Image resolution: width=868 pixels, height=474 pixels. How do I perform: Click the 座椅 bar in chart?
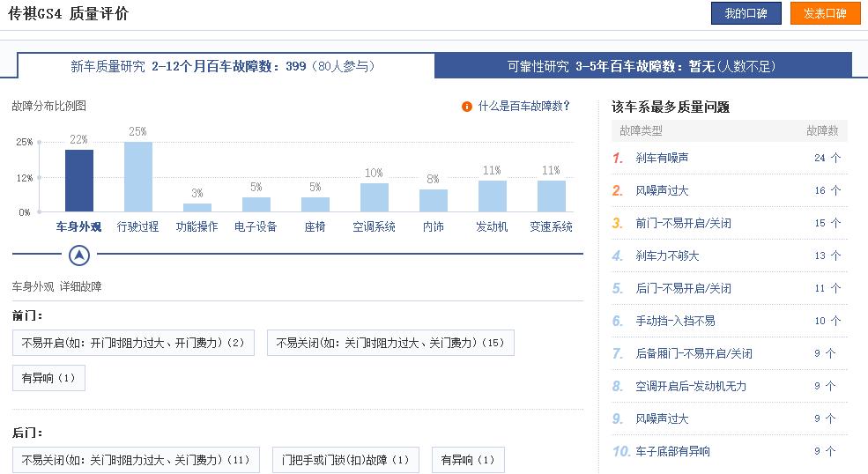click(315, 204)
